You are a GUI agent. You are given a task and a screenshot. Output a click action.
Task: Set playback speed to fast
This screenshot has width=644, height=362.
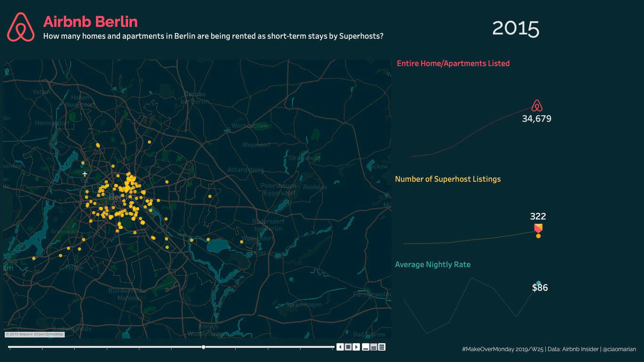pos(382,347)
